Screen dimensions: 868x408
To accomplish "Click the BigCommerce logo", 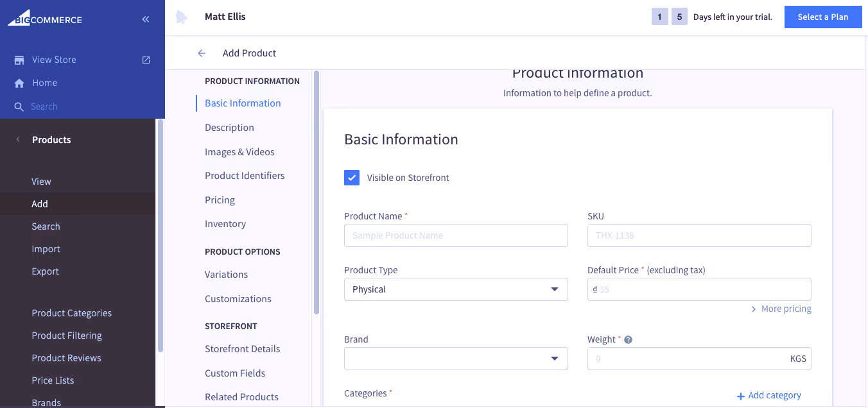I will pos(44,19).
